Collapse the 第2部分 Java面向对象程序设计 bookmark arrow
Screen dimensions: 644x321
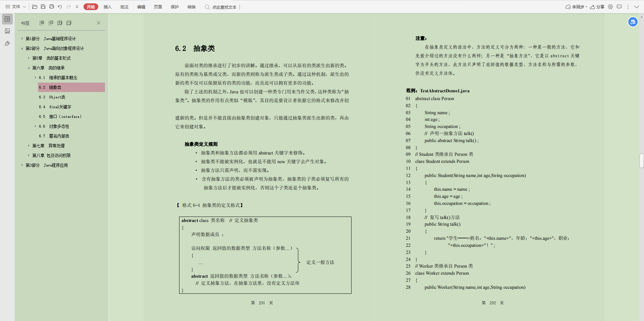22,48
